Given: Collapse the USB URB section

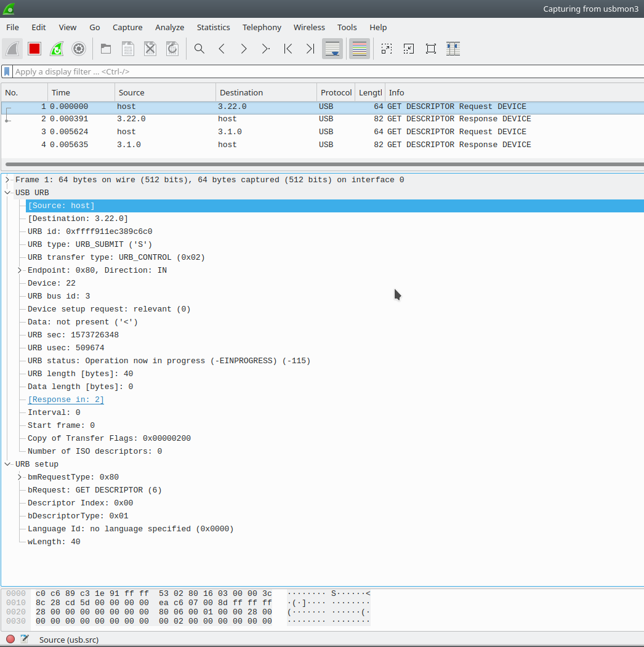Looking at the screenshot, I should pos(7,193).
